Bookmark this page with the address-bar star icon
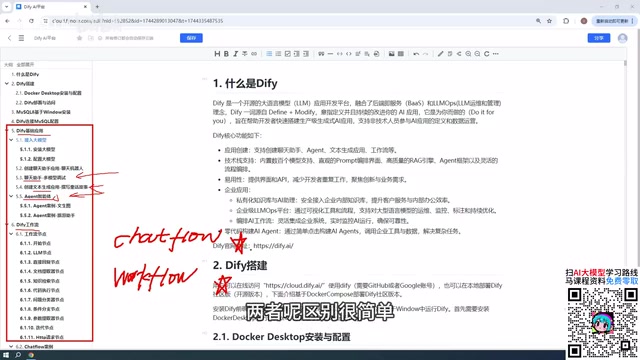Viewport: 640px width, 360px height. pos(549,21)
